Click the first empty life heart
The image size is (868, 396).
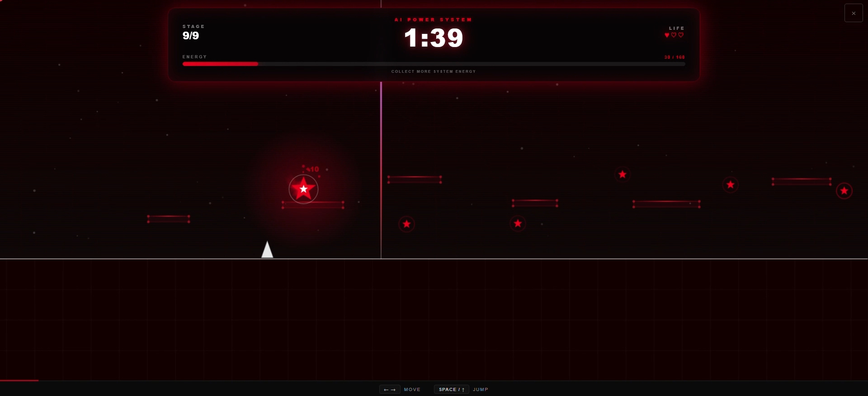(674, 35)
